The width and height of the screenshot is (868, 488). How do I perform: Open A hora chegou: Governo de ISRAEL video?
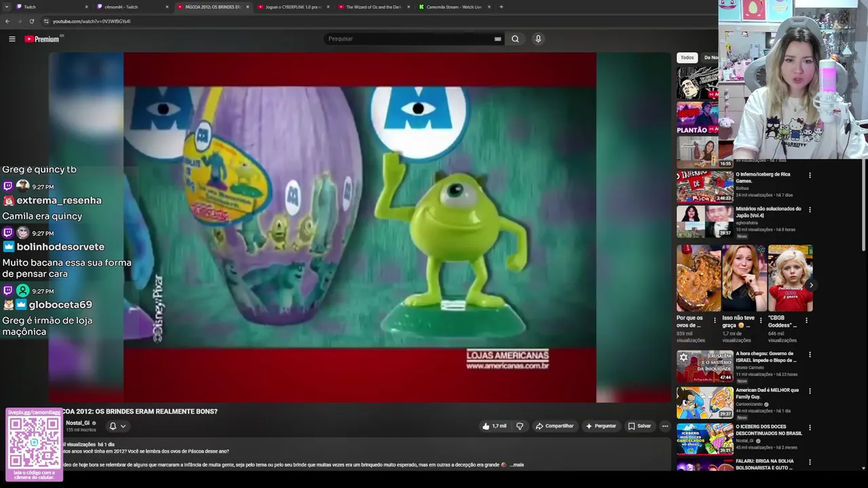(x=767, y=357)
